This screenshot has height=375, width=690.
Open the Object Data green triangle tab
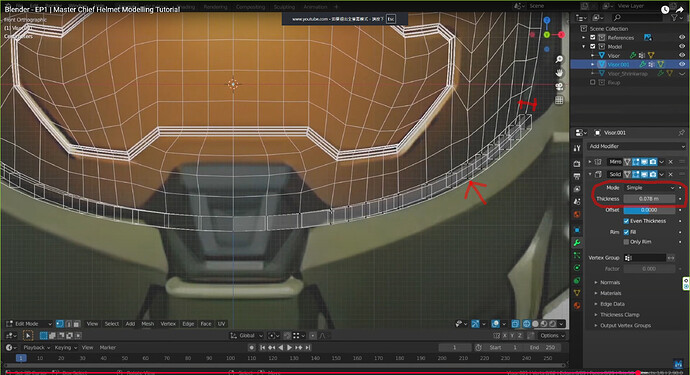(x=577, y=293)
